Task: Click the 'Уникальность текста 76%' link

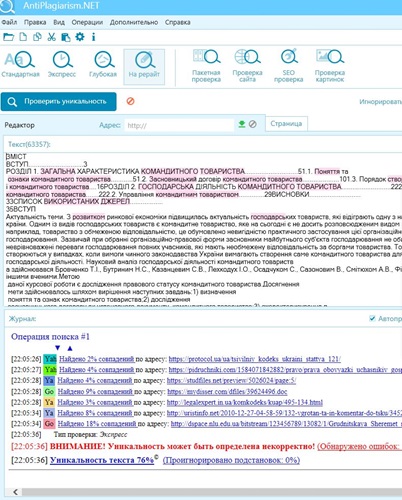Action: (x=102, y=460)
